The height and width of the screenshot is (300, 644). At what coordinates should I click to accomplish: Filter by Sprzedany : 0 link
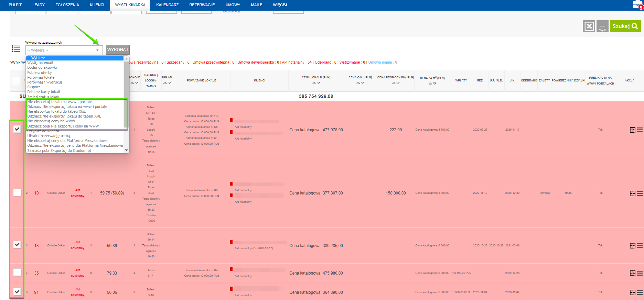point(178,62)
